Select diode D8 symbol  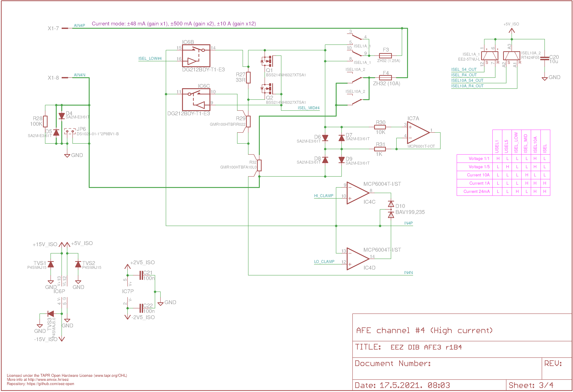pyautogui.click(x=325, y=160)
